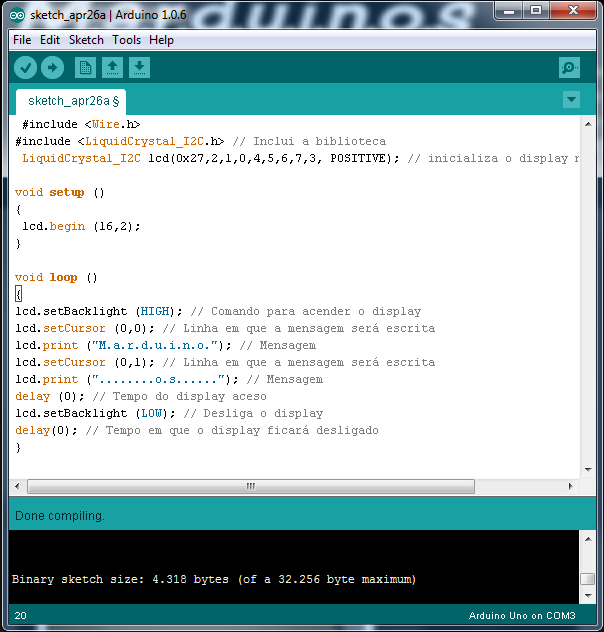Click the Arduino logo in the title bar

[17, 15]
